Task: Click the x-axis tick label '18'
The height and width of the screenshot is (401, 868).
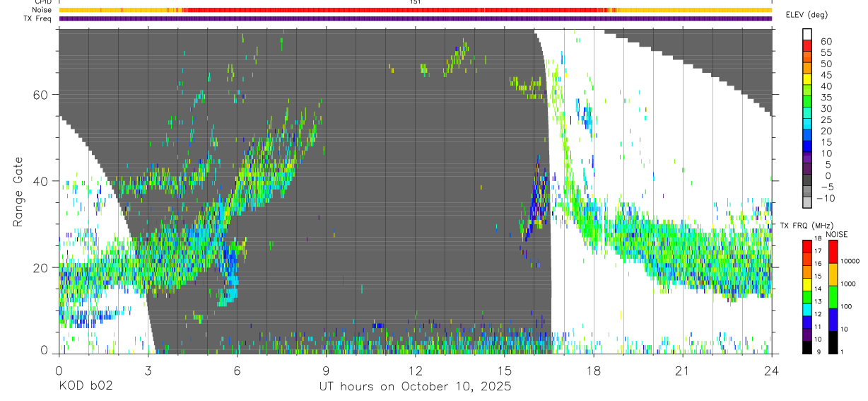Action: [594, 371]
